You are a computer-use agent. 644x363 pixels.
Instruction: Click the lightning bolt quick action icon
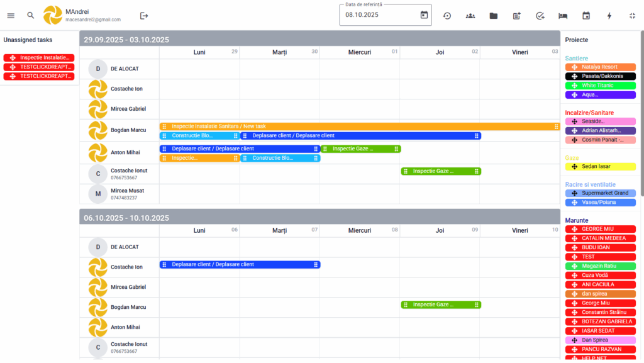(x=609, y=16)
